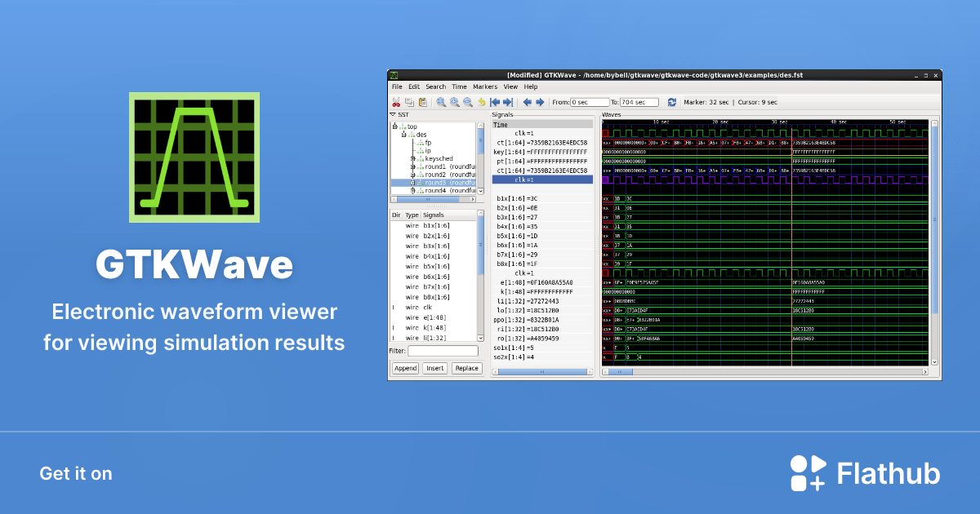The height and width of the screenshot is (514, 980).
Task: Expand the round4 tree node
Action: [413, 190]
